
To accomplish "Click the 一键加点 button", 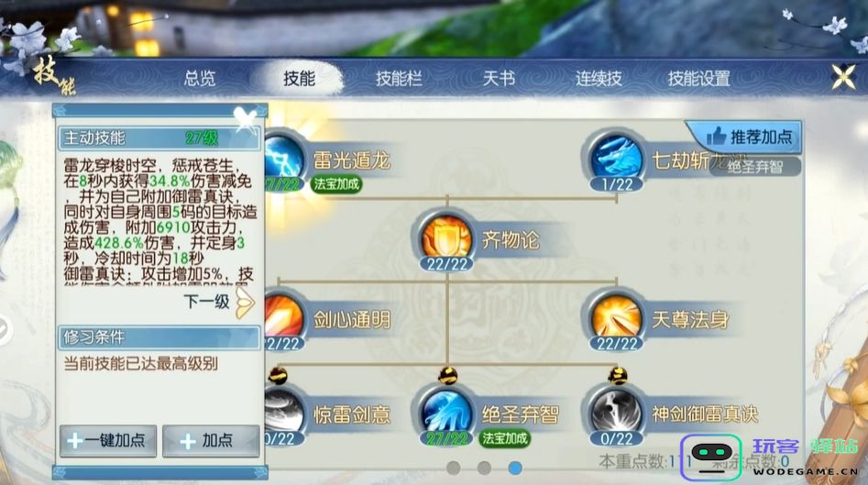I will pyautogui.click(x=108, y=441).
